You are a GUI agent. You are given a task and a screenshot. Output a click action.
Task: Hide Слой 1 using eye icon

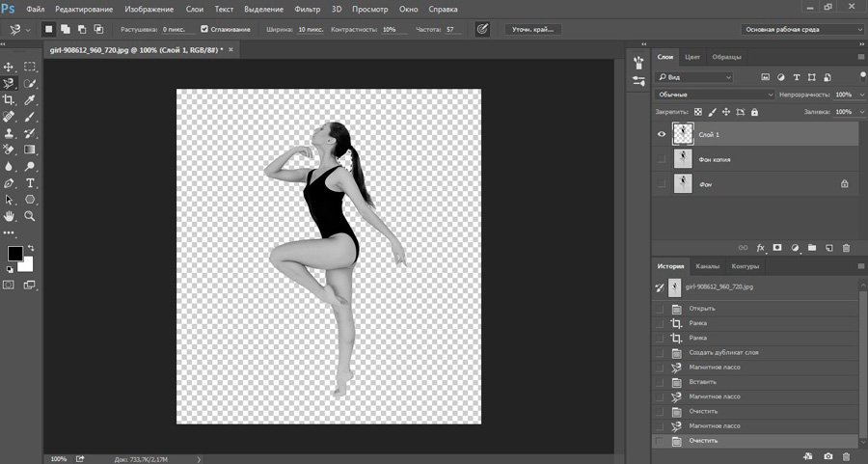661,134
